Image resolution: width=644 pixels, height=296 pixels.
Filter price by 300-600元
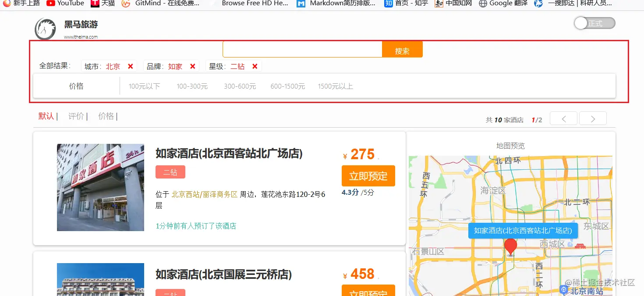(x=240, y=86)
